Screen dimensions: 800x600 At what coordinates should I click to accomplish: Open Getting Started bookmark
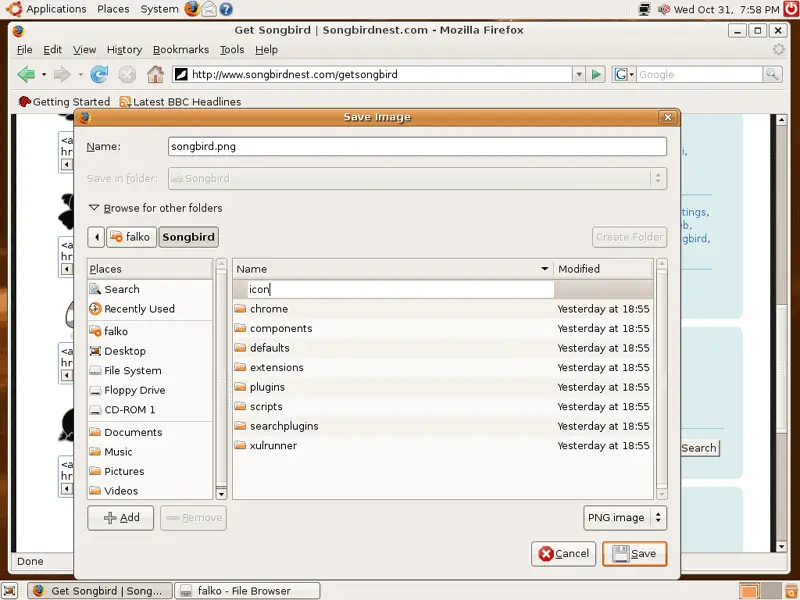pos(64,102)
